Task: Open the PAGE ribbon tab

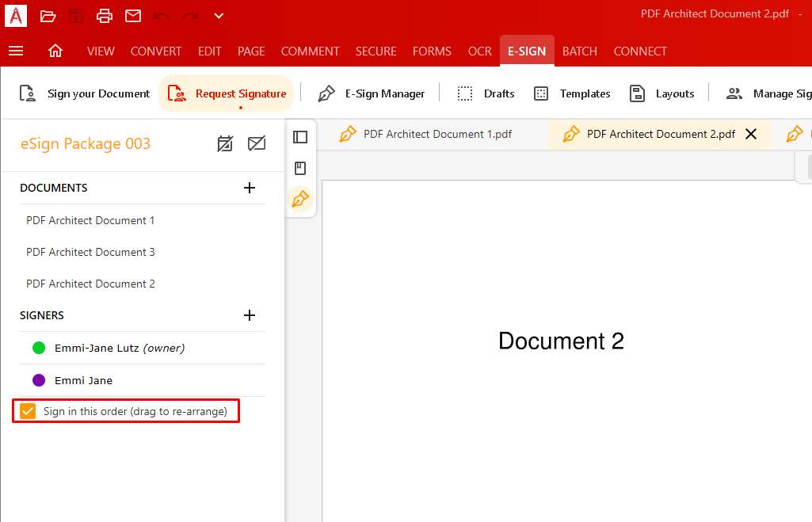Action: 251,51
